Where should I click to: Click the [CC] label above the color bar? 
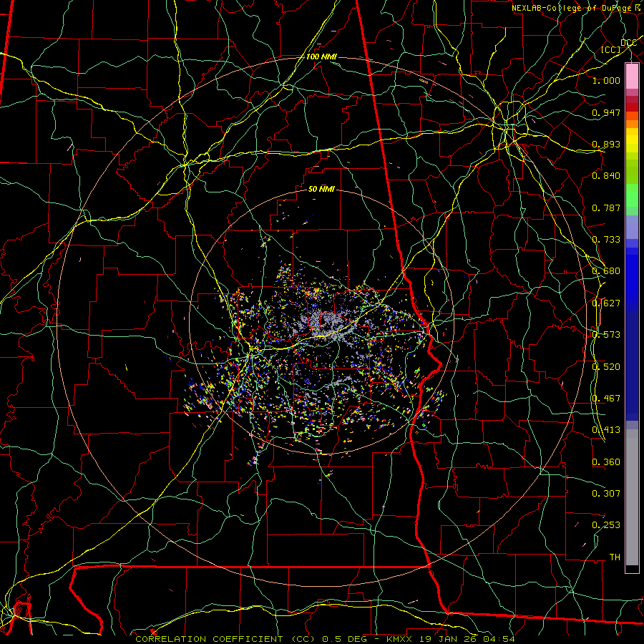(x=611, y=49)
